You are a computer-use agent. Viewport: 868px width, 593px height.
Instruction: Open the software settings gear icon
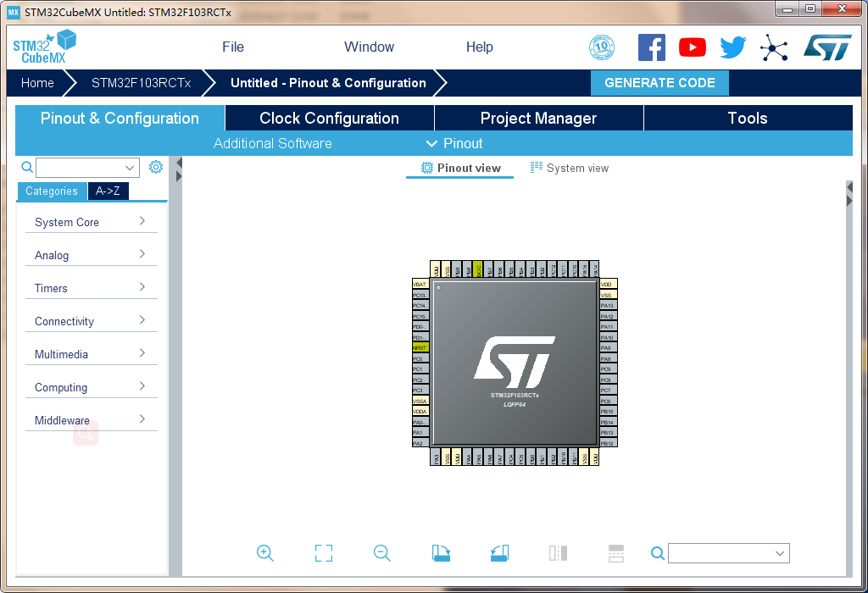click(156, 167)
